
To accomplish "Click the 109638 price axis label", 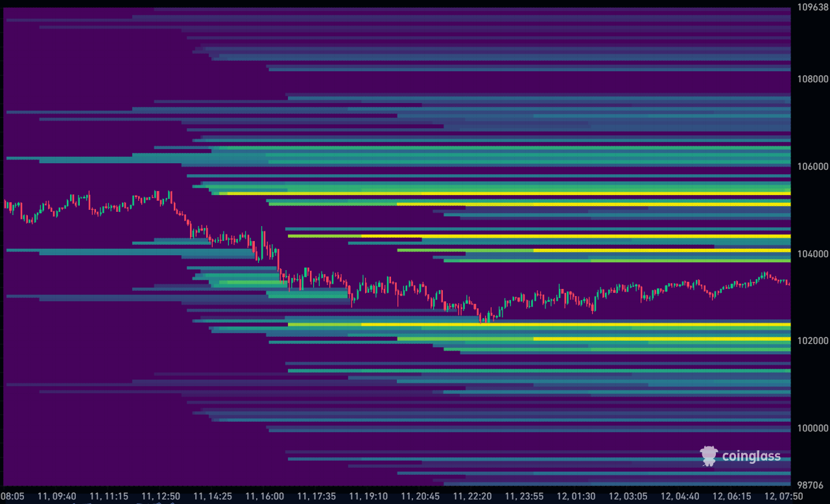I will (x=812, y=8).
